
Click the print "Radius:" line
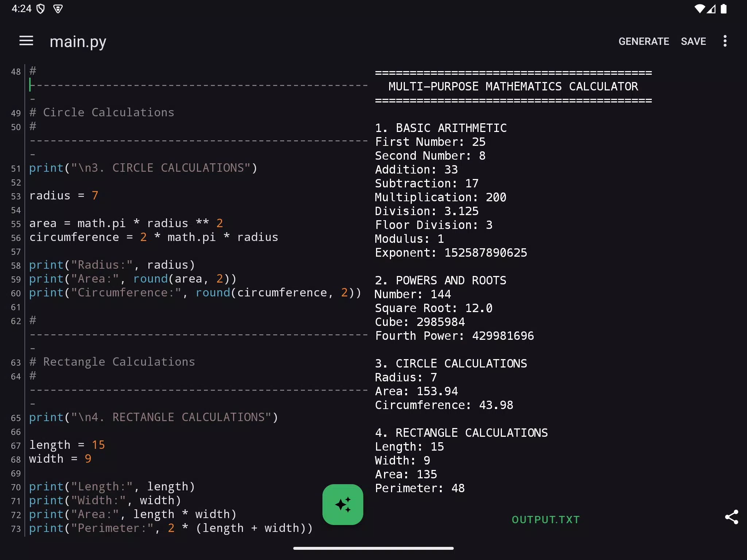click(x=112, y=265)
